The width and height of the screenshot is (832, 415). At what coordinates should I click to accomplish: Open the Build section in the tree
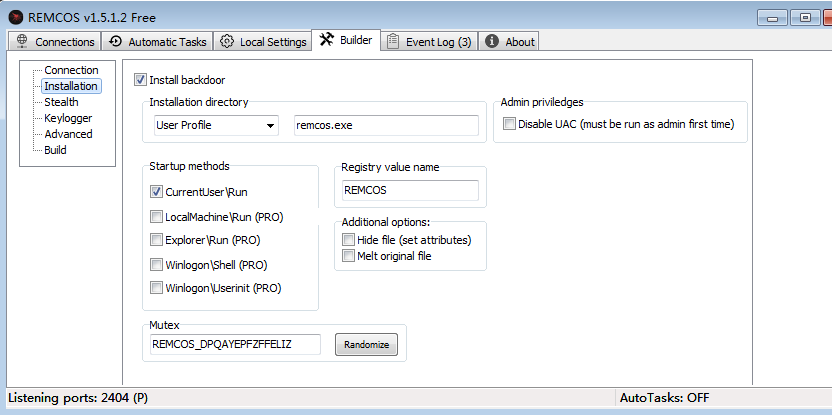pyautogui.click(x=55, y=150)
